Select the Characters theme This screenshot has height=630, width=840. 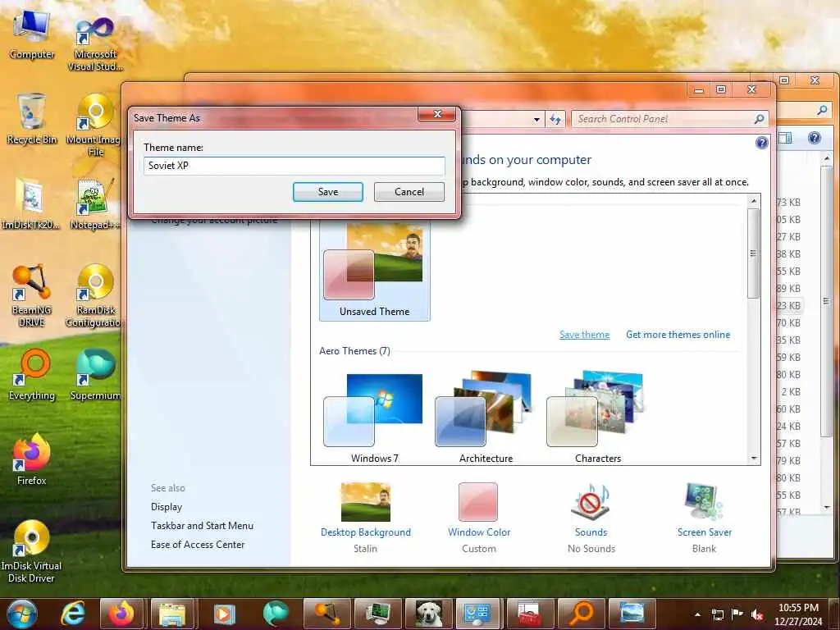598,418
